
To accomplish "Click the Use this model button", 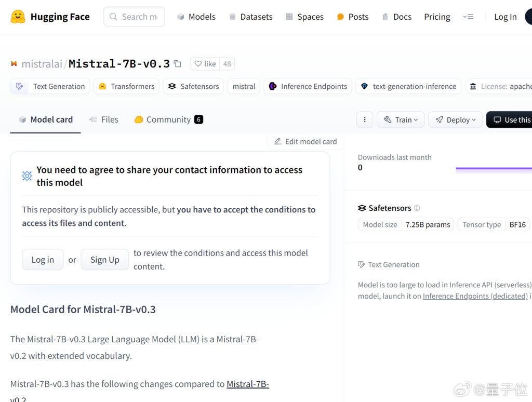I will (509, 120).
